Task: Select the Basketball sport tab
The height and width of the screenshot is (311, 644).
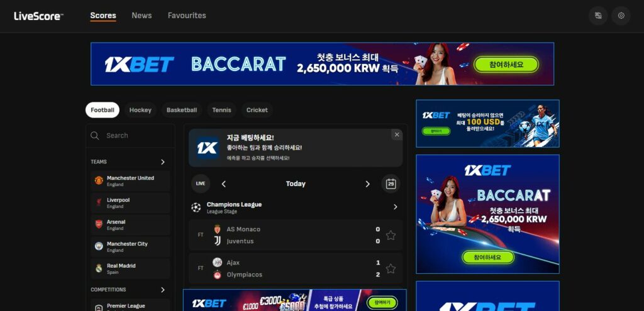Action: pos(182,110)
